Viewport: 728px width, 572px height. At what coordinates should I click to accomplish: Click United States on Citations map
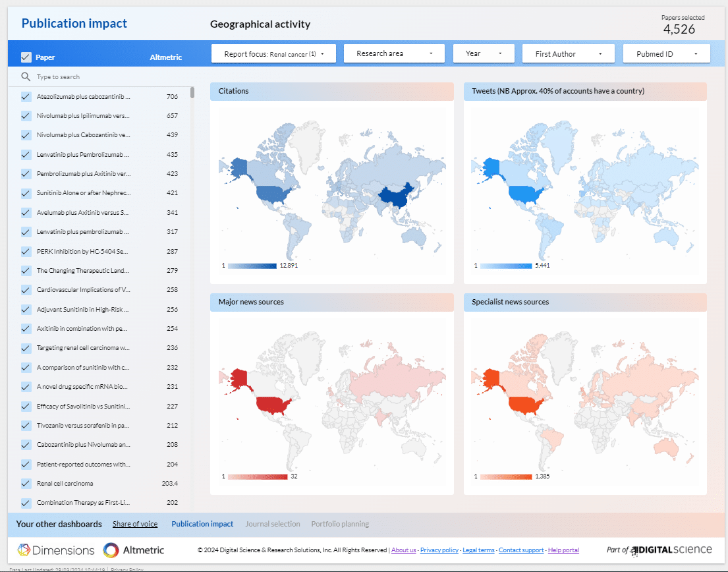coord(273,194)
